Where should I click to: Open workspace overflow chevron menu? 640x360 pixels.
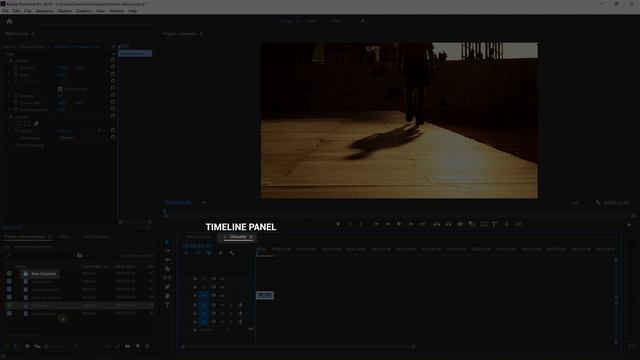(362, 21)
